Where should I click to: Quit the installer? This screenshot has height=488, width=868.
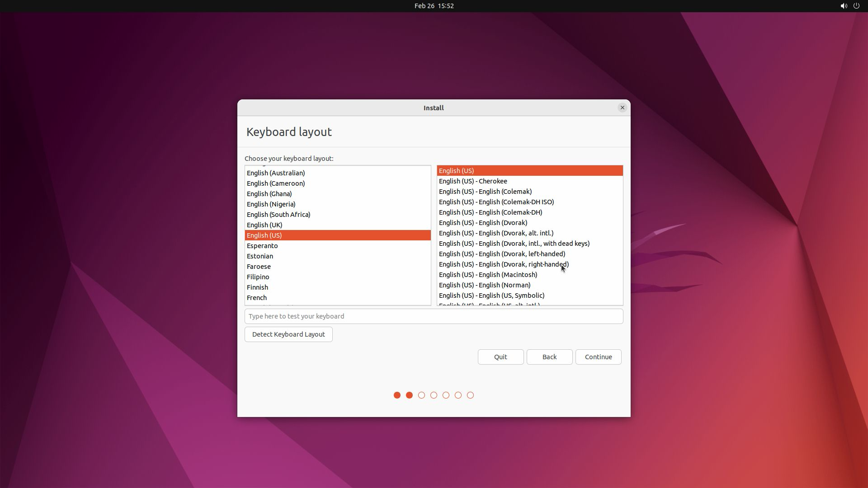[500, 357]
